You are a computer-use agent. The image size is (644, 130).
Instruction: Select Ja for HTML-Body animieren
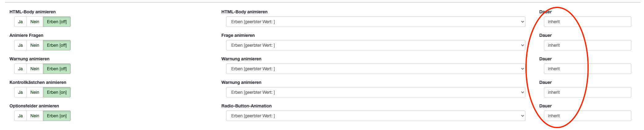click(x=20, y=22)
